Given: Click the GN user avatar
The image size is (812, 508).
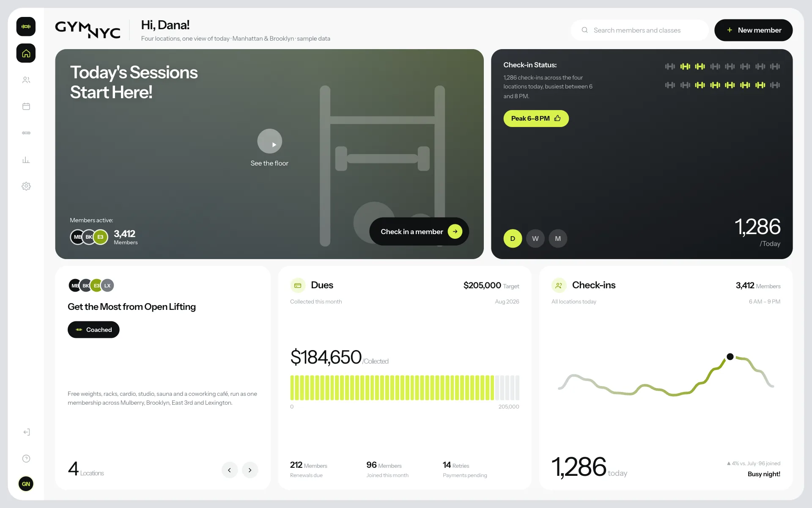Looking at the screenshot, I should 26,484.
